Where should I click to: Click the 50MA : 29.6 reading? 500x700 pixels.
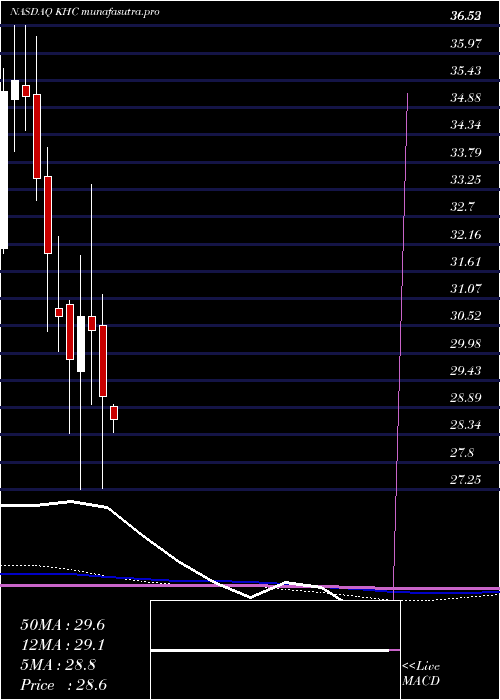click(62, 625)
